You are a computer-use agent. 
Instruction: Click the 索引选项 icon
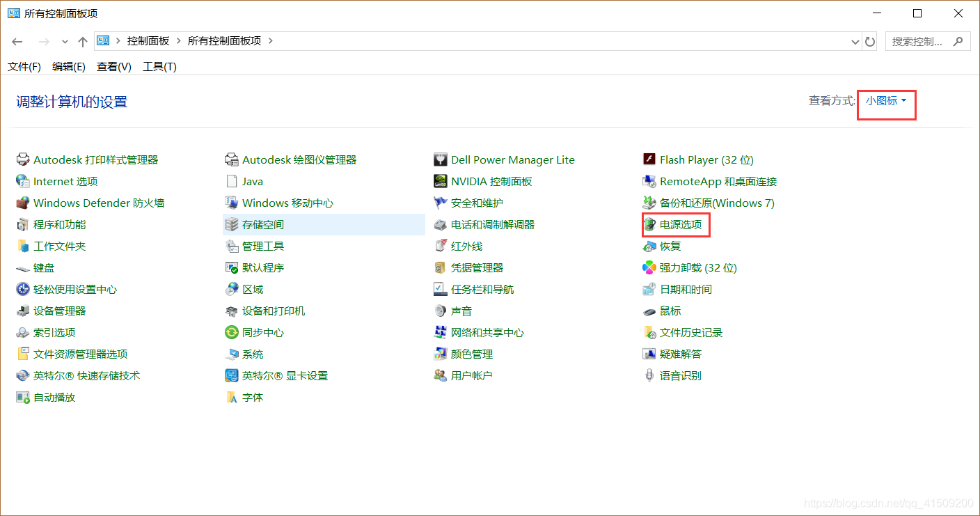(x=22, y=332)
